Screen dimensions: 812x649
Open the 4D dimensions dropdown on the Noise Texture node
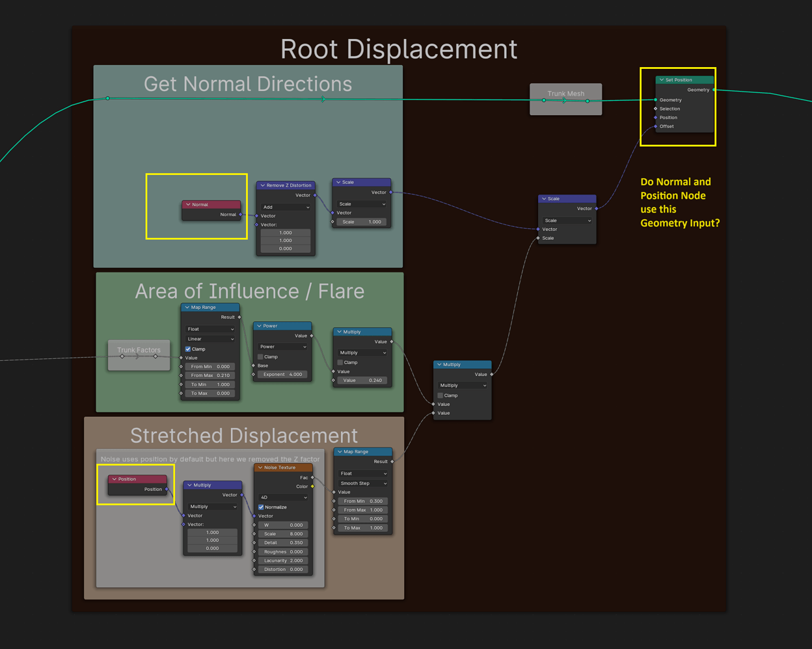coord(282,497)
